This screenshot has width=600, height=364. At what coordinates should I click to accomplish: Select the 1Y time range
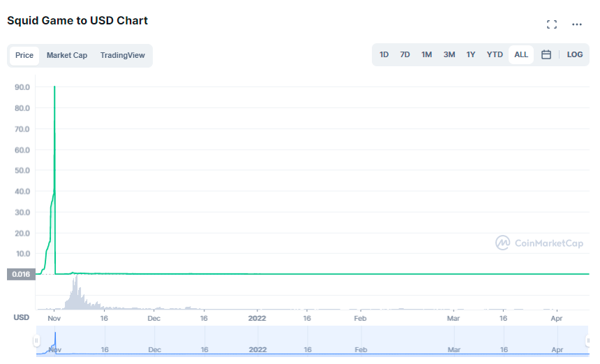click(x=471, y=54)
